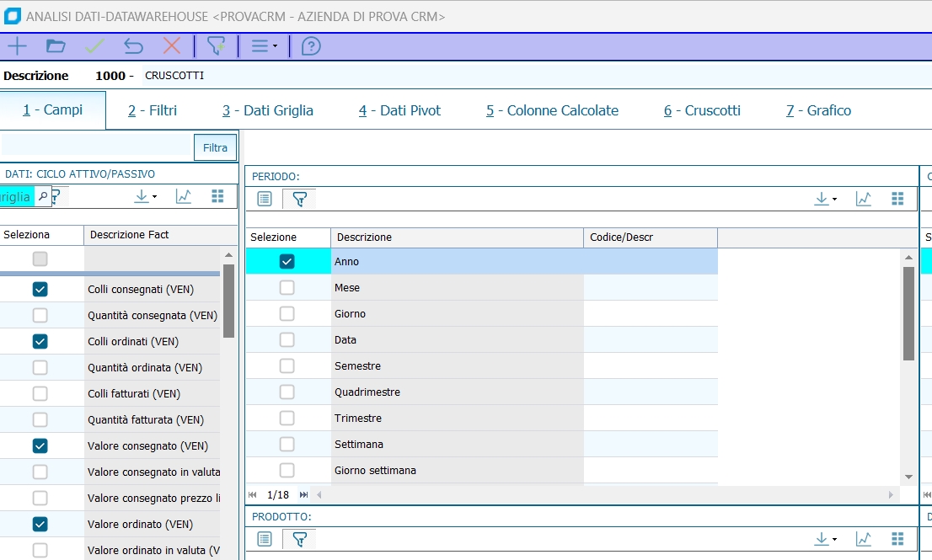The height and width of the screenshot is (560, 932).
Task: Click the red X delete icon
Action: [172, 46]
